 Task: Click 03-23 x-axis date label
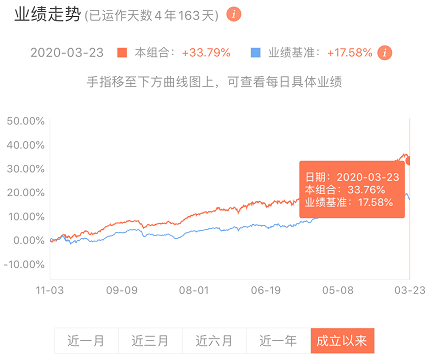tap(410, 290)
